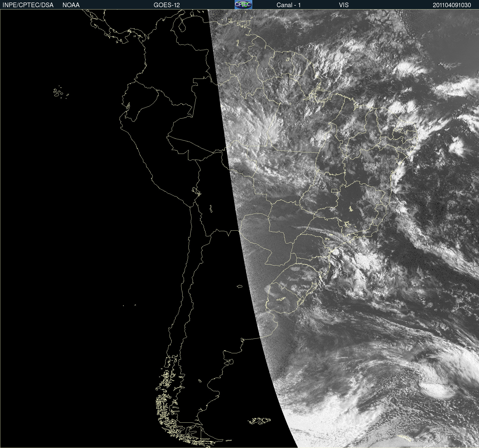Click the 201104091030 timestamp
479x448 pixels.
(x=452, y=5)
